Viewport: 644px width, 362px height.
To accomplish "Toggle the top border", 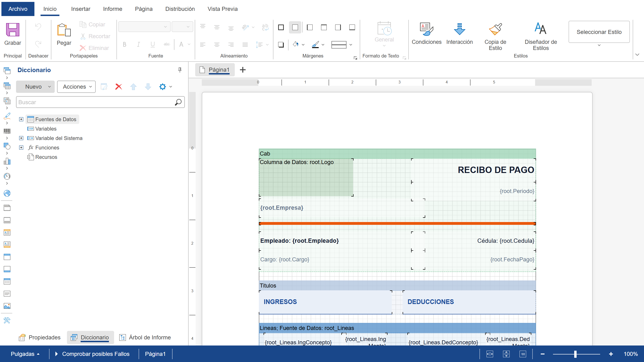I will tap(324, 27).
